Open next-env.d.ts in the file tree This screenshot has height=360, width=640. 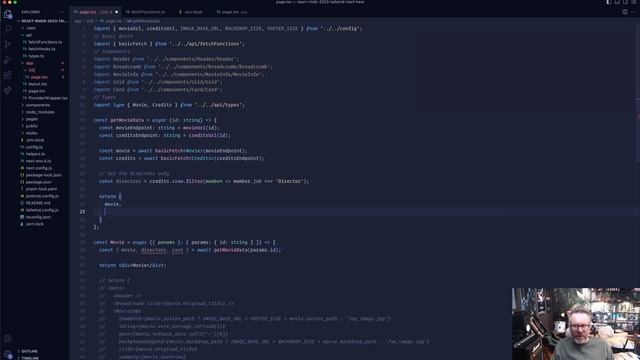(x=38, y=161)
